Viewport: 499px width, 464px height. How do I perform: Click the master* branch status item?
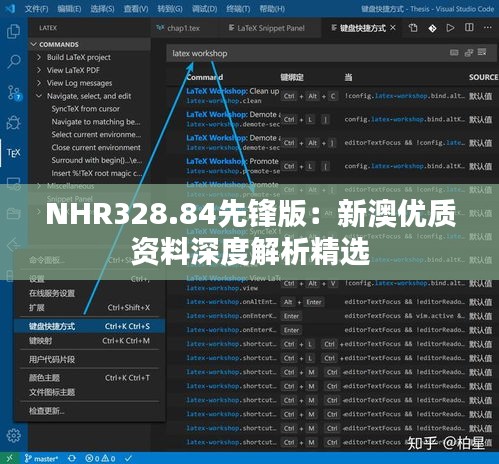42,459
